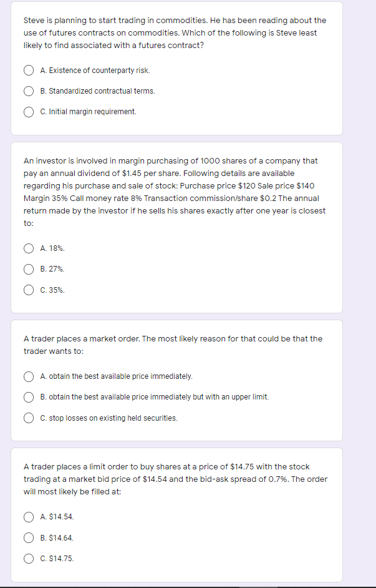The width and height of the screenshot is (376, 588).
Task: Click the answer label text 'B. 27%.'
Action: point(52,269)
